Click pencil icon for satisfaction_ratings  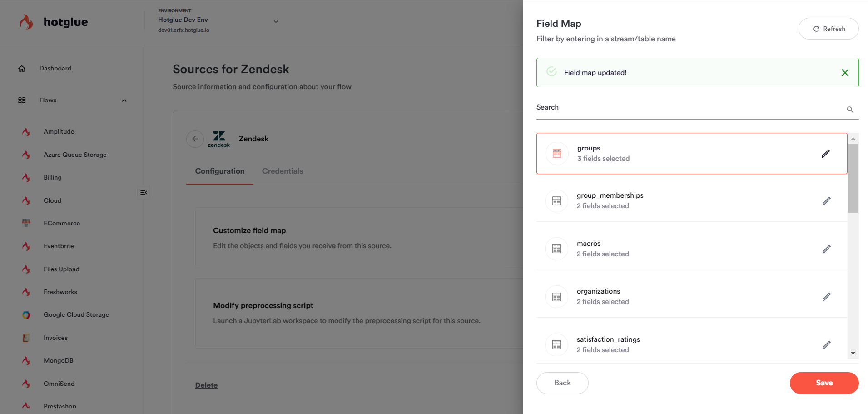click(x=826, y=345)
